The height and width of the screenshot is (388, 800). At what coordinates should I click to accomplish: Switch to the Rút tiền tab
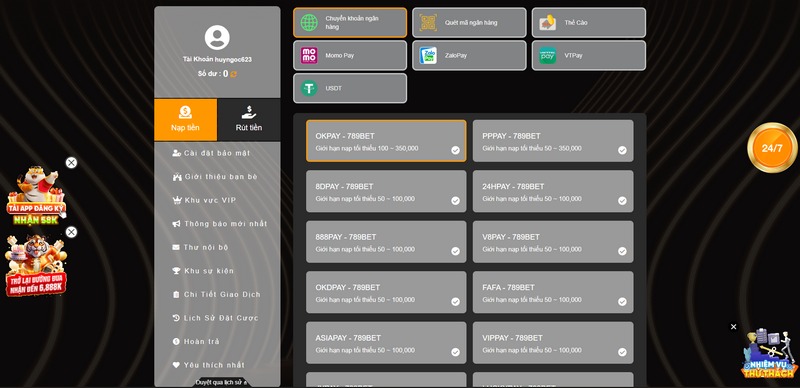248,120
